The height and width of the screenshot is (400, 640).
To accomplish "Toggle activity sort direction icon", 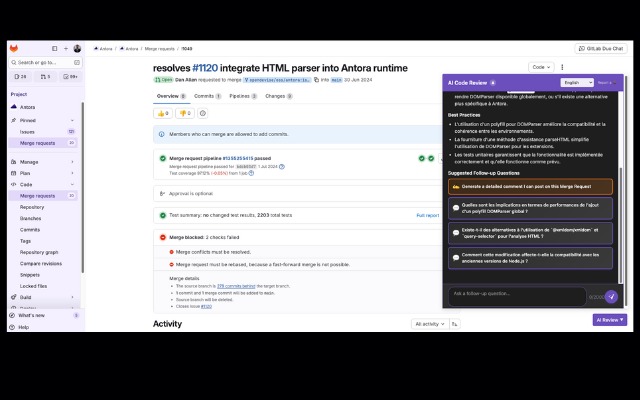I will click(454, 324).
